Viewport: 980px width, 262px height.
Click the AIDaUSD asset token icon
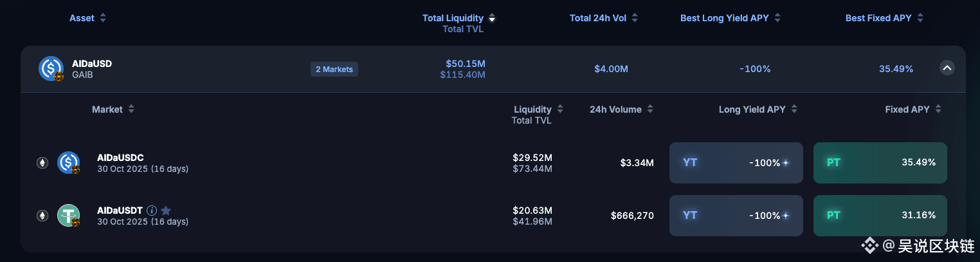[x=51, y=68]
